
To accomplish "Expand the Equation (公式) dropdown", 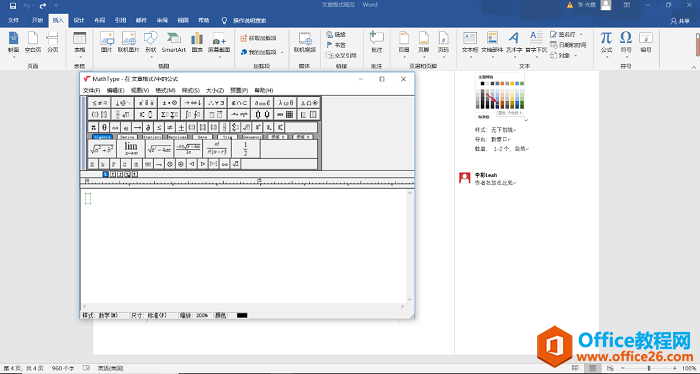I will point(606,57).
